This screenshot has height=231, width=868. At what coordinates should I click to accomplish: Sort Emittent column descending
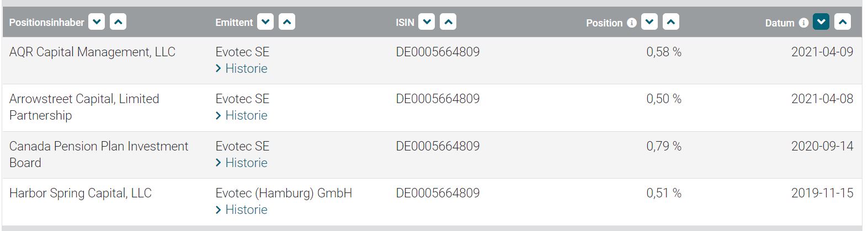(x=265, y=22)
